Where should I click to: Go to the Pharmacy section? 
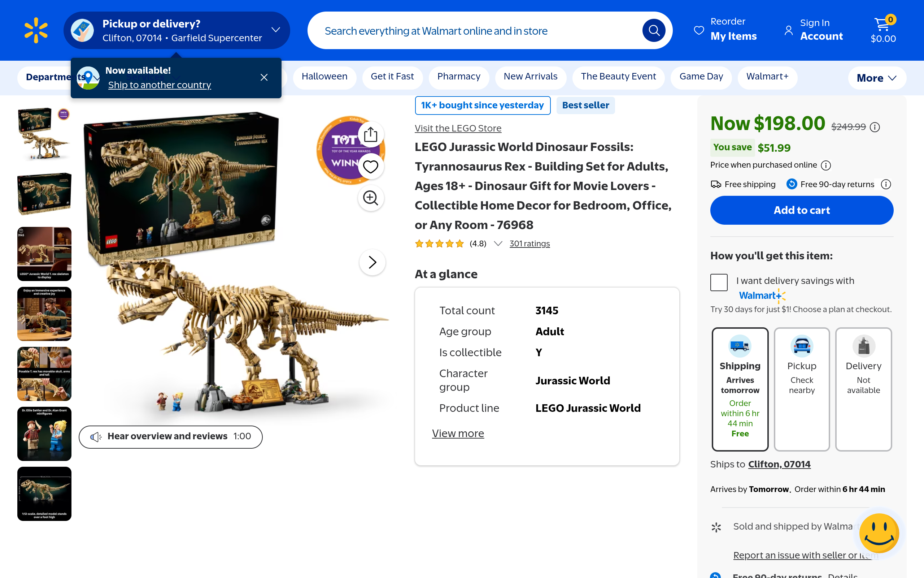coord(459,78)
